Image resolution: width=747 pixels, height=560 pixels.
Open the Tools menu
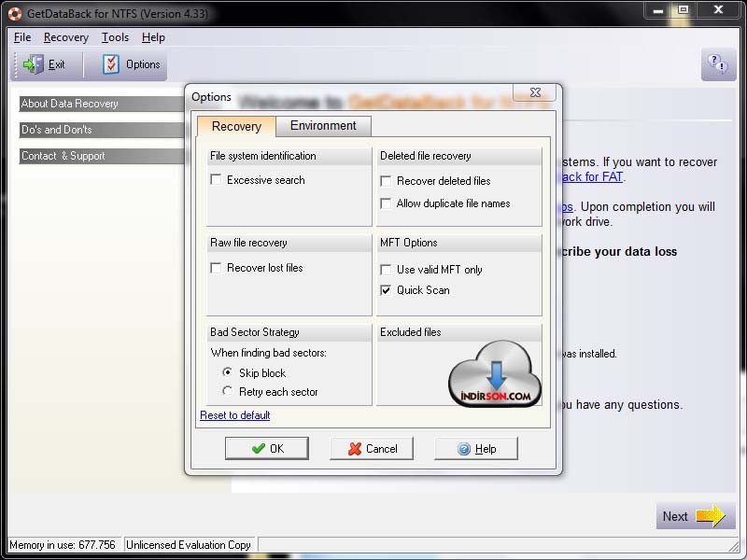tap(115, 37)
